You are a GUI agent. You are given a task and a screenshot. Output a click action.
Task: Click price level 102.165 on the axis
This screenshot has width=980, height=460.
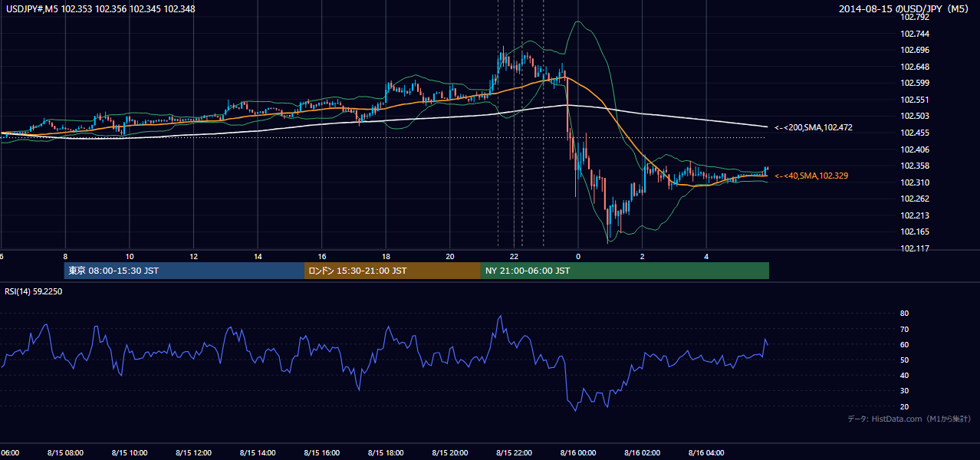click(915, 232)
